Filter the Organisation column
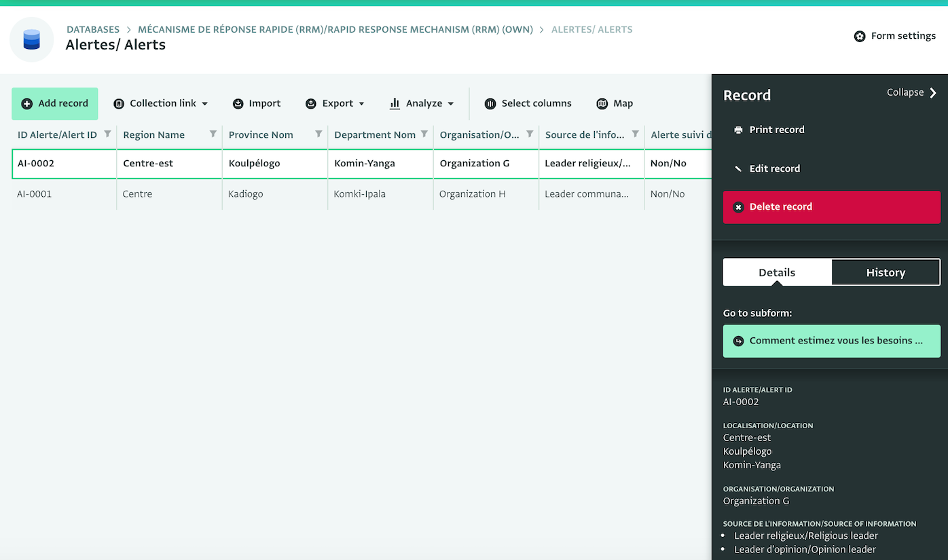Screen dimensions: 948x560 coord(530,134)
